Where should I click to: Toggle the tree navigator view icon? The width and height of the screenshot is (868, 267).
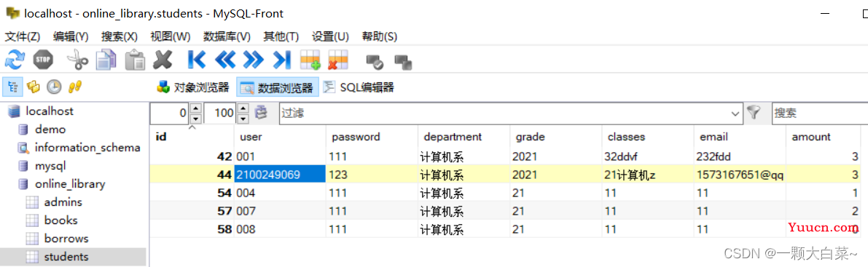12,87
